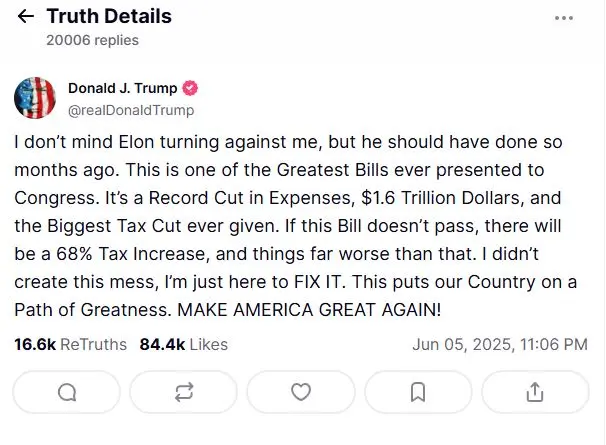Viewport: 606px width, 445px height.
Task: View the 16.6k ReTruths list
Action: click(70, 344)
